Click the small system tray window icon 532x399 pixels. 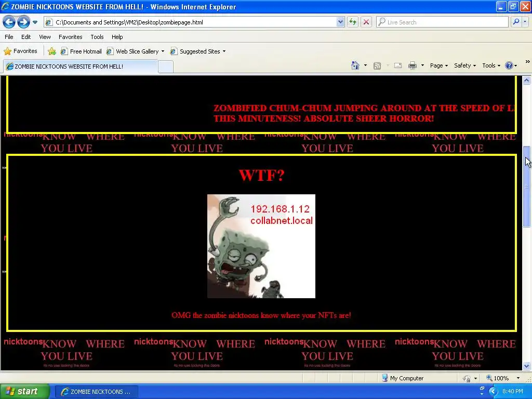482,388
